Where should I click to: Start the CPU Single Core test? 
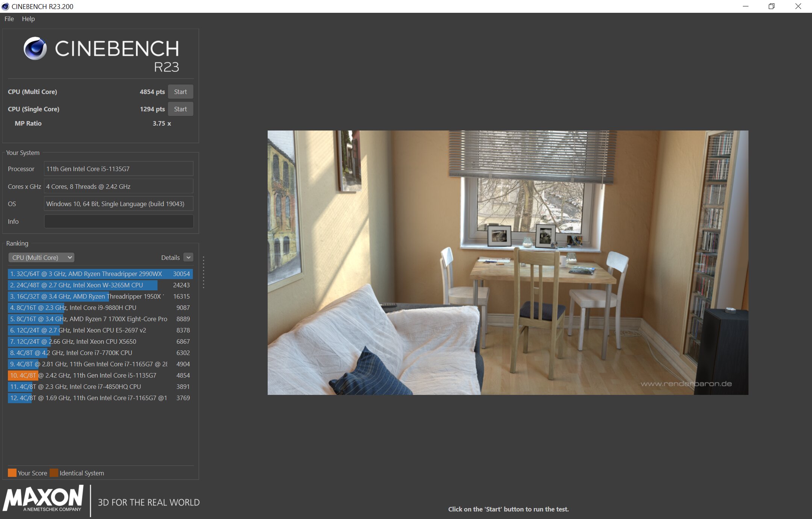coord(180,109)
